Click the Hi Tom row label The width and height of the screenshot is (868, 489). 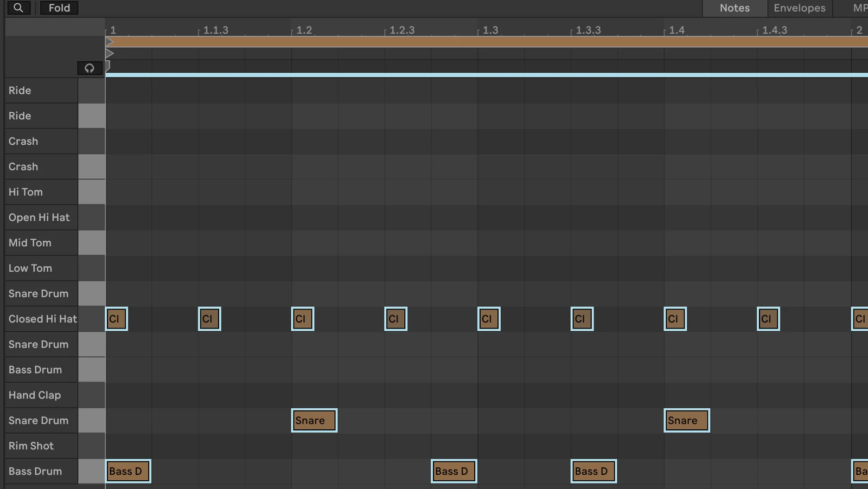tap(25, 192)
